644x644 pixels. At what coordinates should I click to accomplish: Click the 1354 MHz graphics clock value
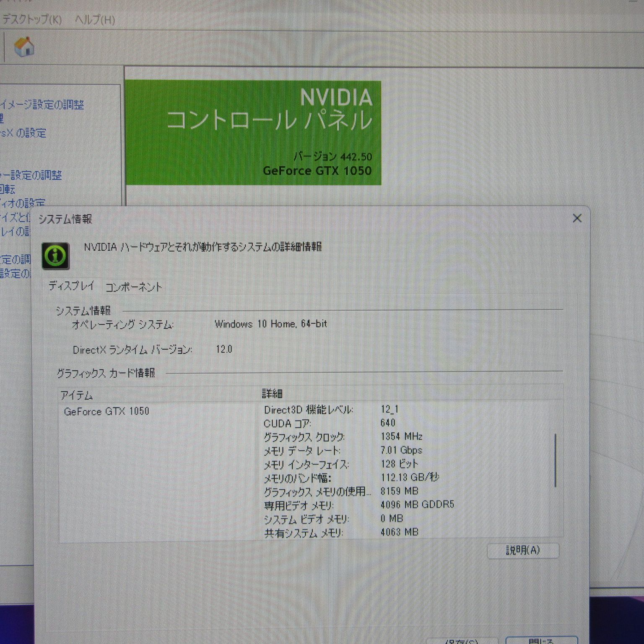click(x=401, y=436)
